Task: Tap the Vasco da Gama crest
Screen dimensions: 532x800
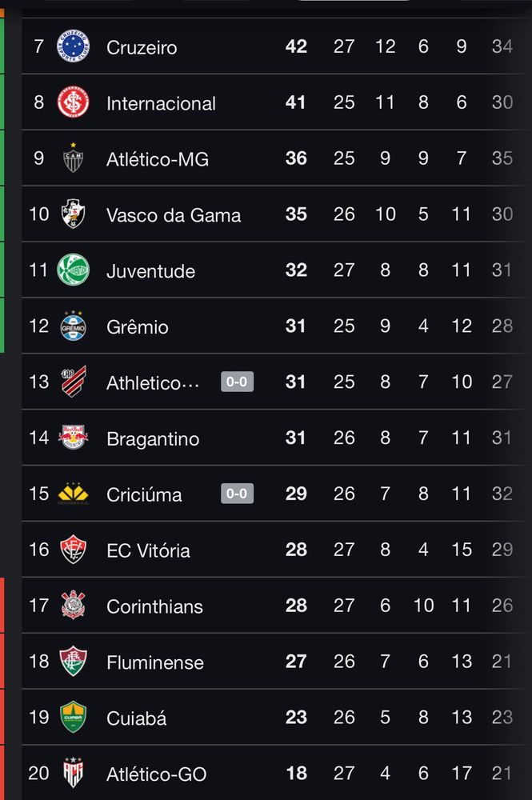Action: pyautogui.click(x=73, y=214)
